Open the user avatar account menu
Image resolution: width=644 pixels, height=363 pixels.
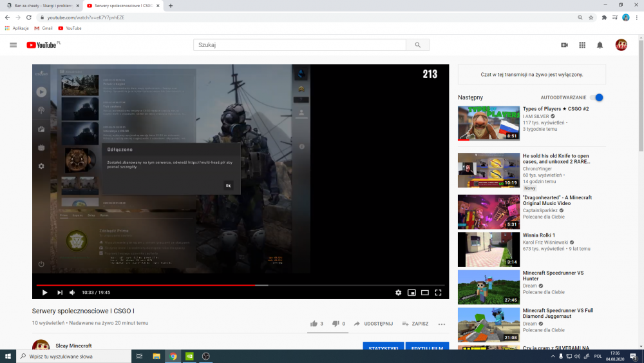[621, 45]
